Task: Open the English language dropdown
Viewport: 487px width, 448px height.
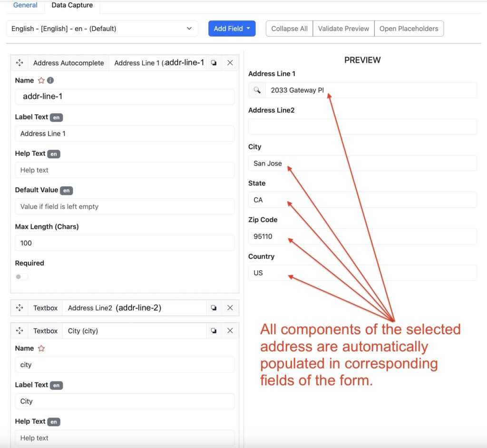Action: point(102,29)
